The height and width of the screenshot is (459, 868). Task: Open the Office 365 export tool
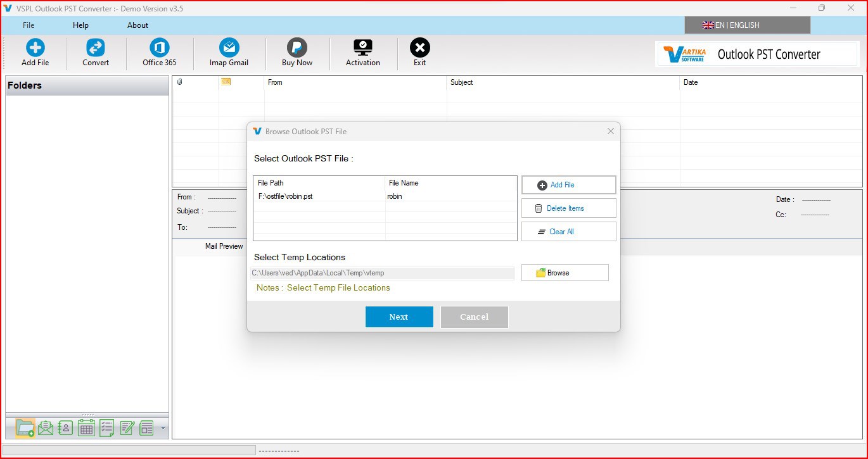[x=159, y=53]
